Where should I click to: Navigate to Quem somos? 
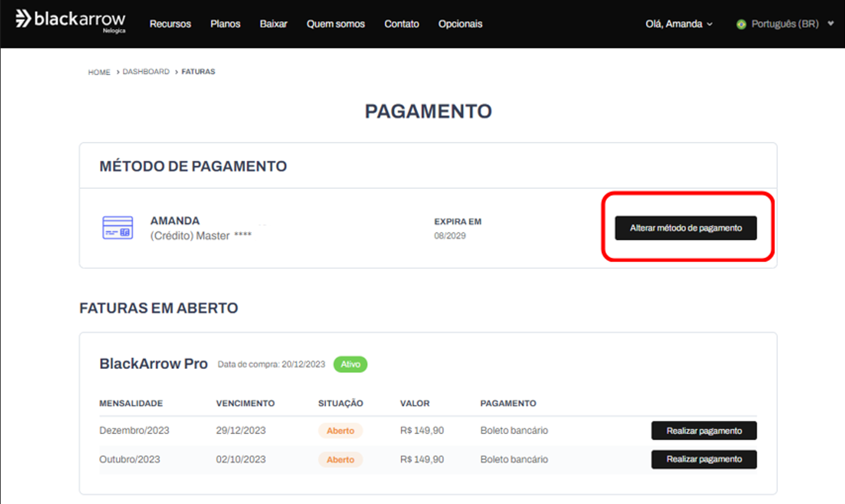click(335, 24)
